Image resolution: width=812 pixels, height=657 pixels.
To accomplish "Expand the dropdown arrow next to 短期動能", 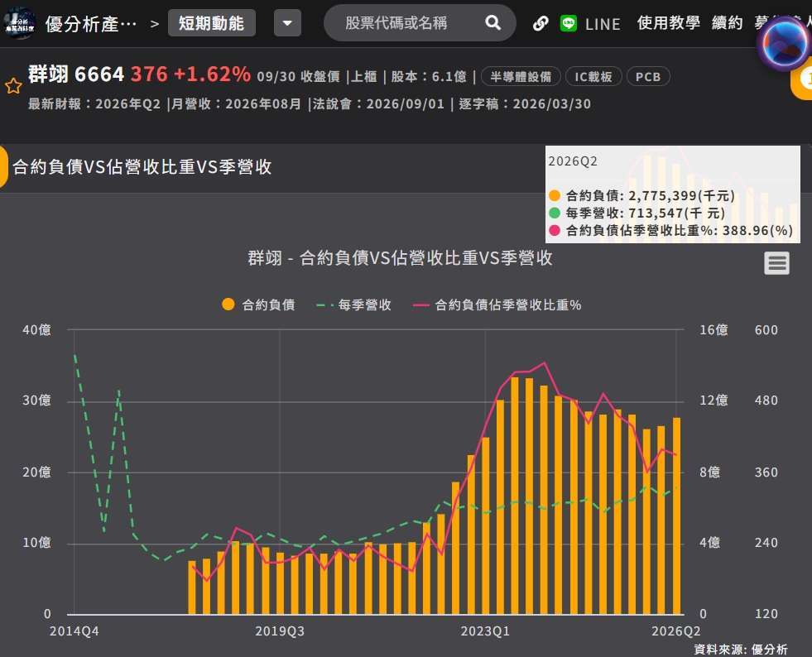I will [x=287, y=23].
